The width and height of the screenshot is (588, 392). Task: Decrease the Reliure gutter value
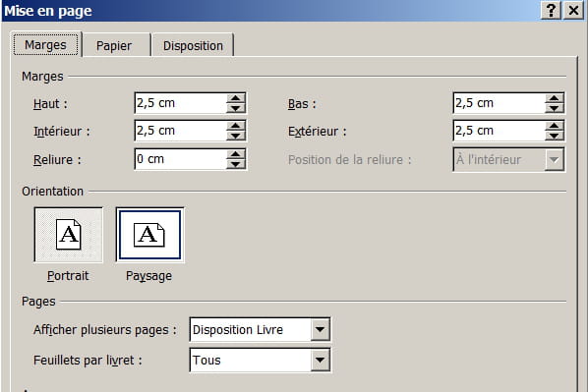coord(236,164)
